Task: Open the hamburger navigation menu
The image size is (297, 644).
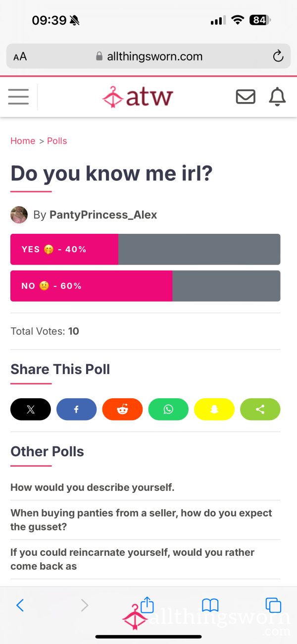Action: [18, 97]
